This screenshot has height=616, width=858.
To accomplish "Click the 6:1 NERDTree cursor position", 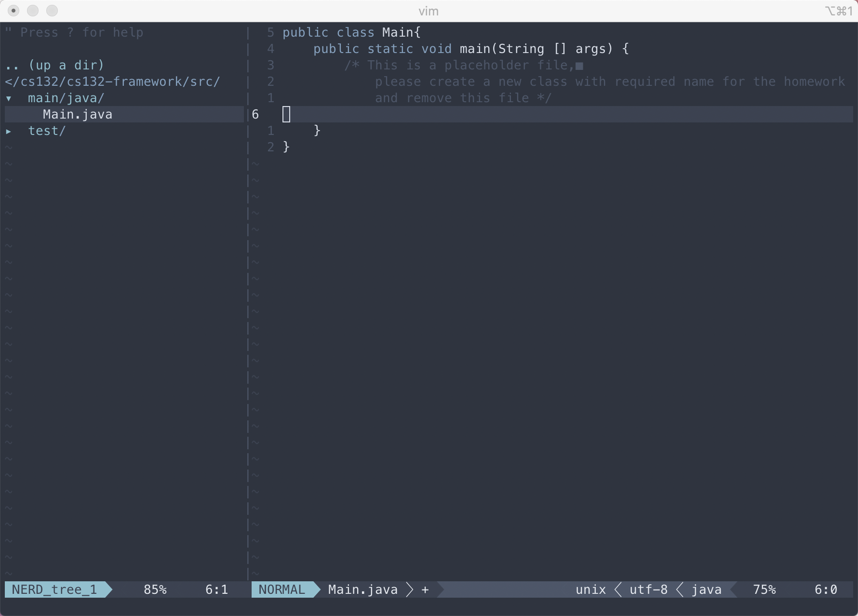I will [217, 589].
